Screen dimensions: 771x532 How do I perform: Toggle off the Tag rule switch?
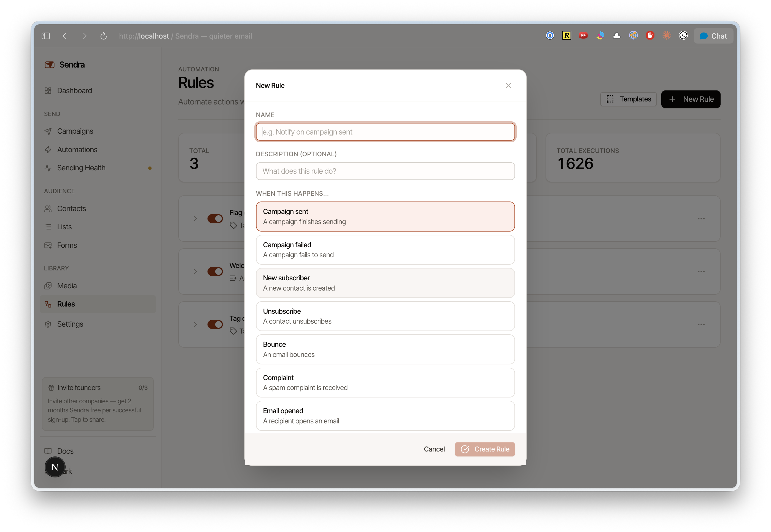215,325
